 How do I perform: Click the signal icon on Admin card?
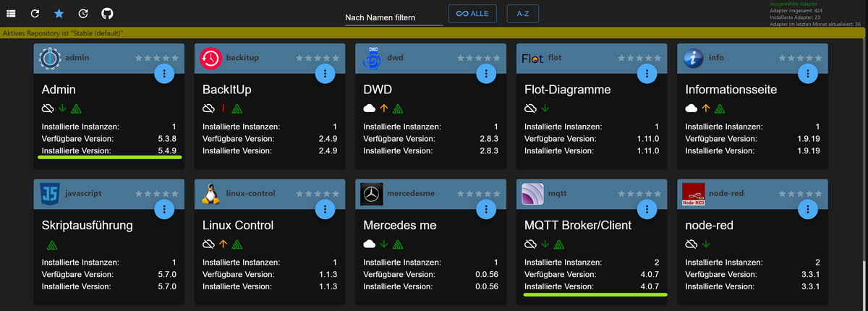click(x=76, y=108)
